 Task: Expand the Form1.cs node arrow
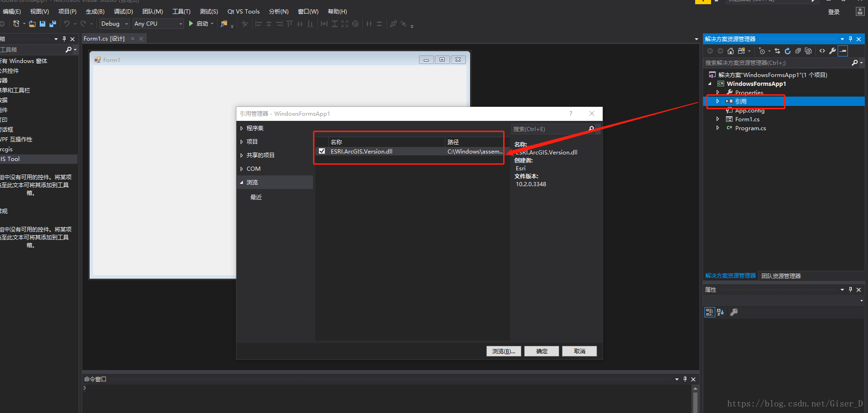pos(718,119)
